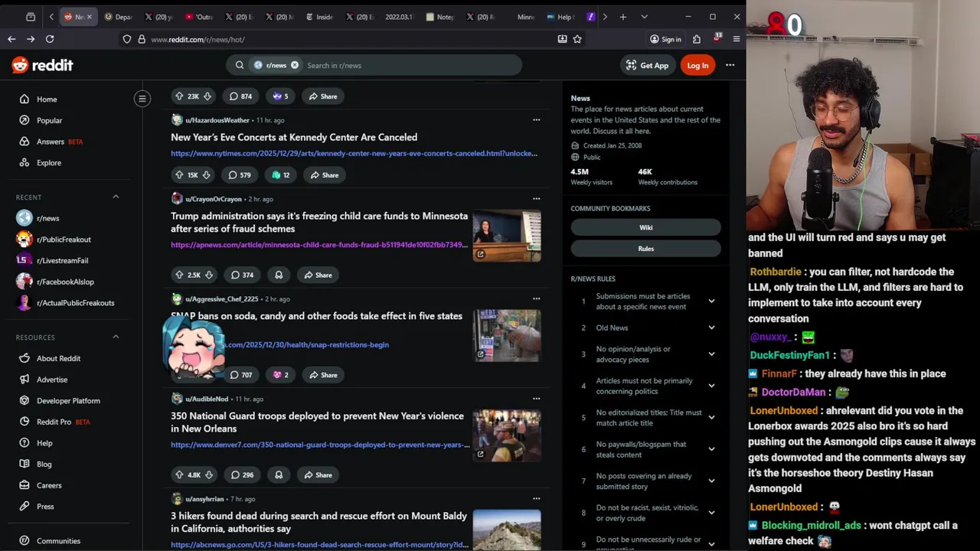980x551 pixels.
Task: Open the apnews.com Minnesota article link
Action: (319, 245)
